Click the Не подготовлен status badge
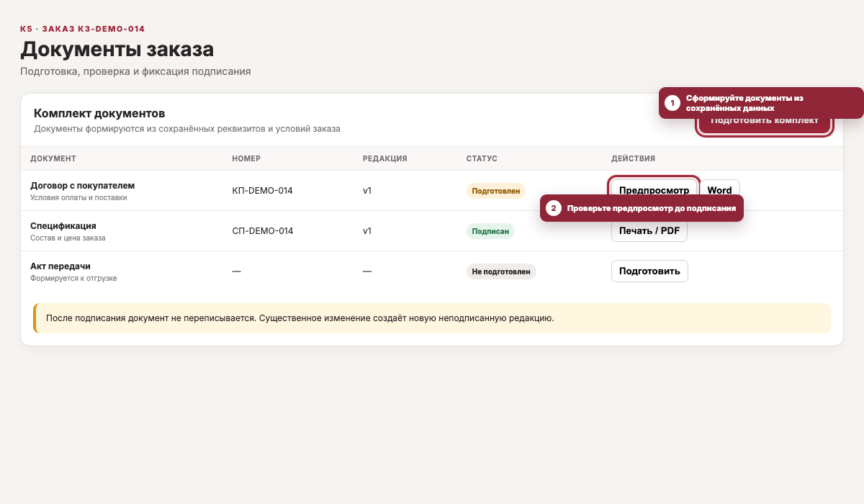Screen dimensions: 864x504 [501, 271]
